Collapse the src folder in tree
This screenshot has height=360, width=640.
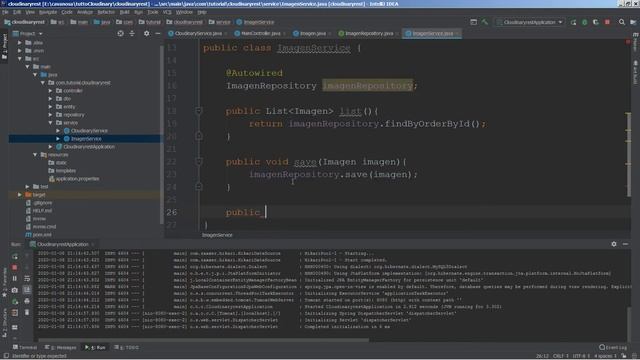pyautogui.click(x=20, y=58)
